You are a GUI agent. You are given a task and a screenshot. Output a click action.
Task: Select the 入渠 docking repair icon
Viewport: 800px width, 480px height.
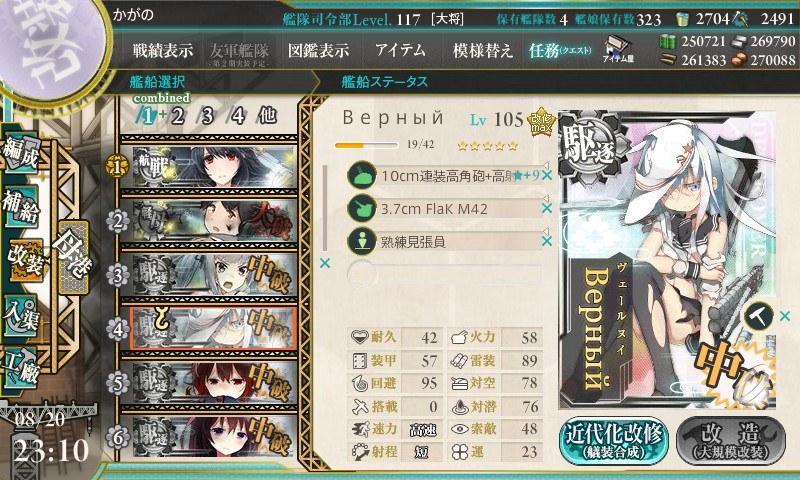click(20, 316)
